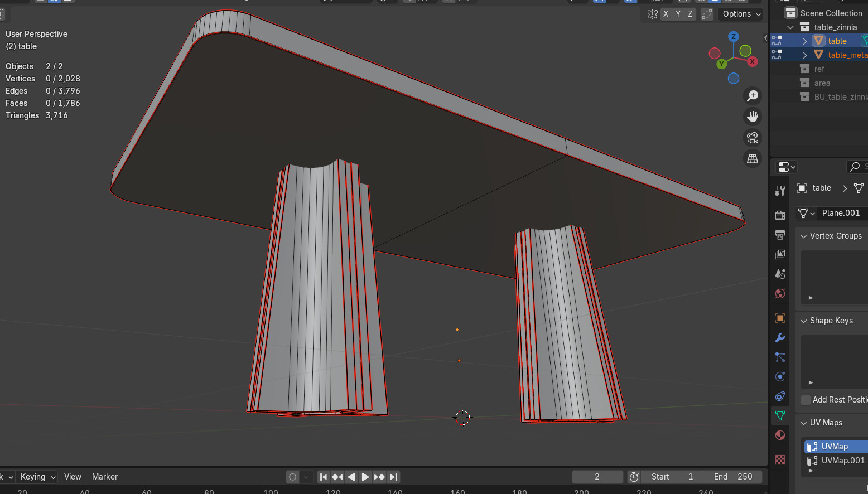This screenshot has width=868, height=494.
Task: Toggle auto merge vertices icon beside Options
Action: (x=707, y=14)
